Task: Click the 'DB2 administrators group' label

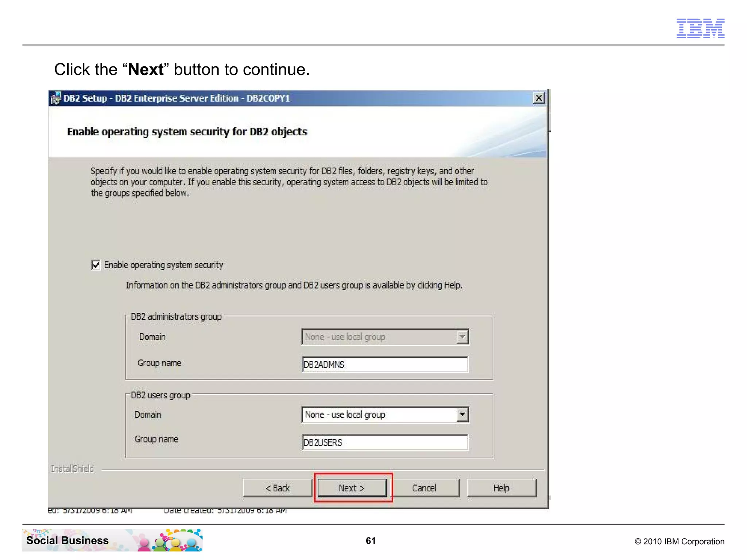Action: click(x=176, y=316)
